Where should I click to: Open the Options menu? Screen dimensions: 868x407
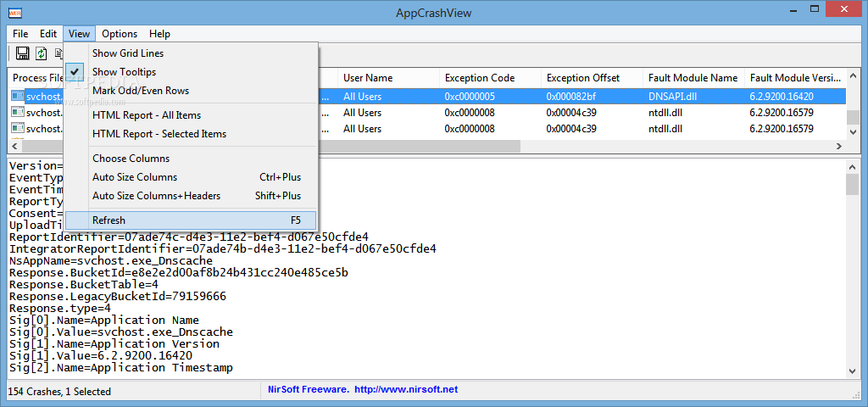pyautogui.click(x=120, y=34)
